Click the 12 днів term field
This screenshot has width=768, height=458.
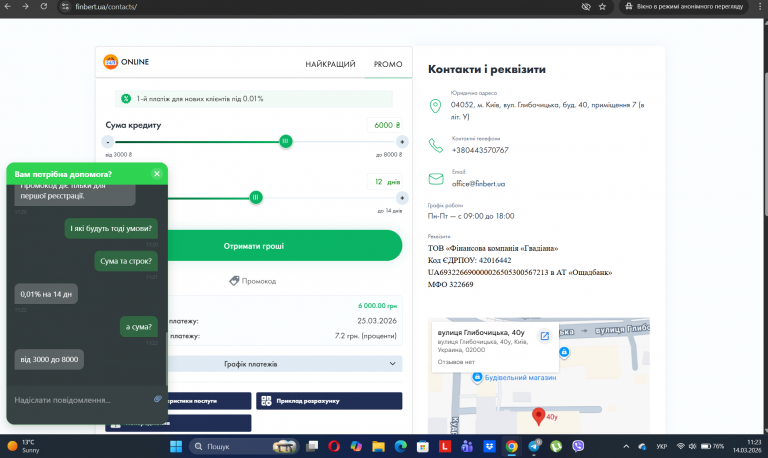(x=385, y=182)
